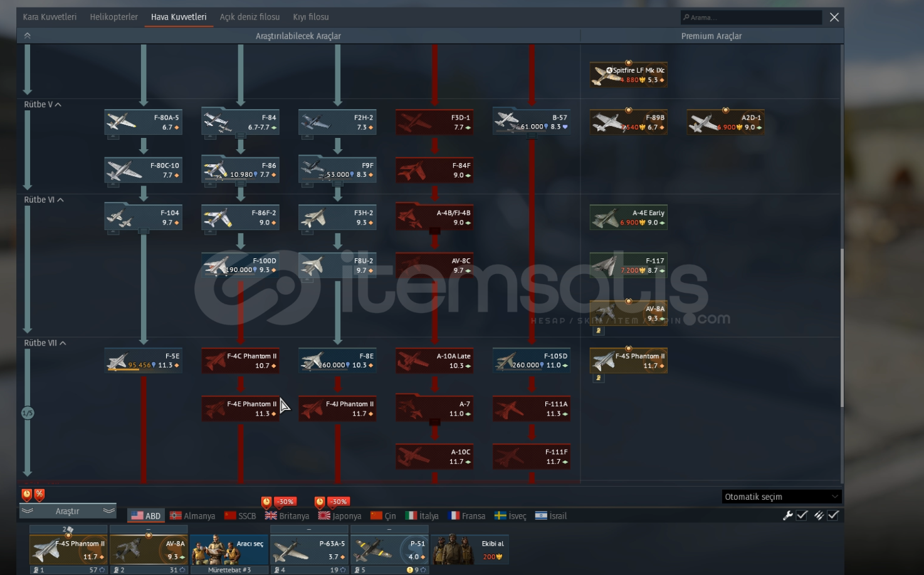The height and width of the screenshot is (575, 924).
Task: Switch to SSCB nation tree
Action: pyautogui.click(x=240, y=516)
